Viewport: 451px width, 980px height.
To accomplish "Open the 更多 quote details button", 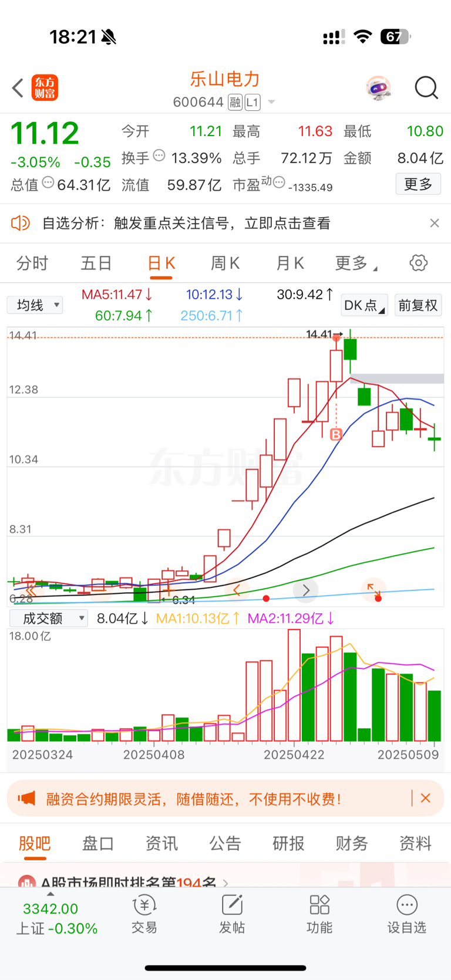I will tap(418, 184).
